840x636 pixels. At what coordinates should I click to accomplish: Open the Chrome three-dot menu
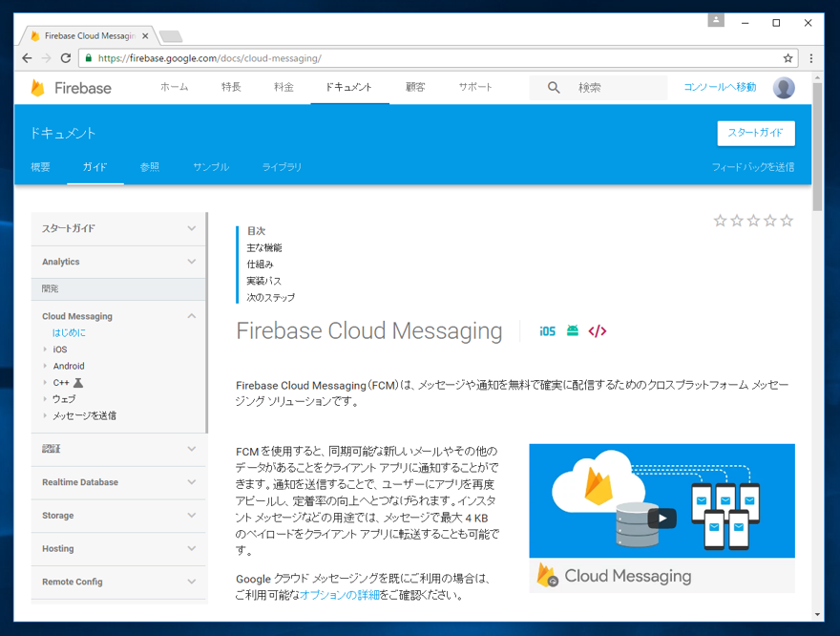[811, 58]
